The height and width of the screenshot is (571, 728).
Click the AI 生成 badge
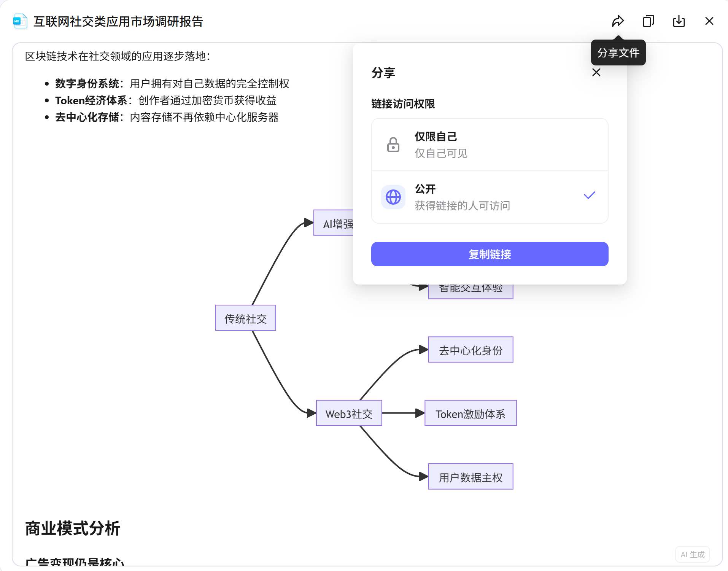click(692, 554)
